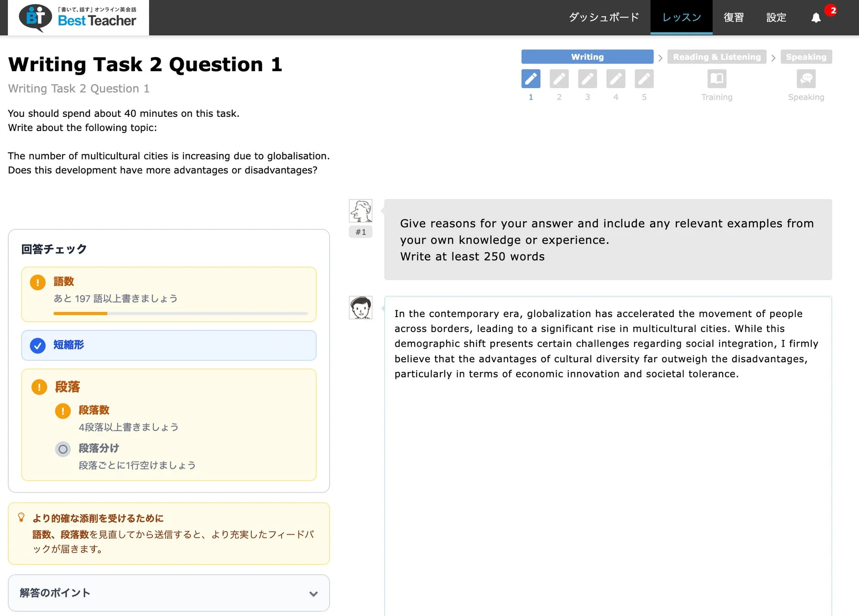Click the Speaking label under the chat icon

[806, 97]
